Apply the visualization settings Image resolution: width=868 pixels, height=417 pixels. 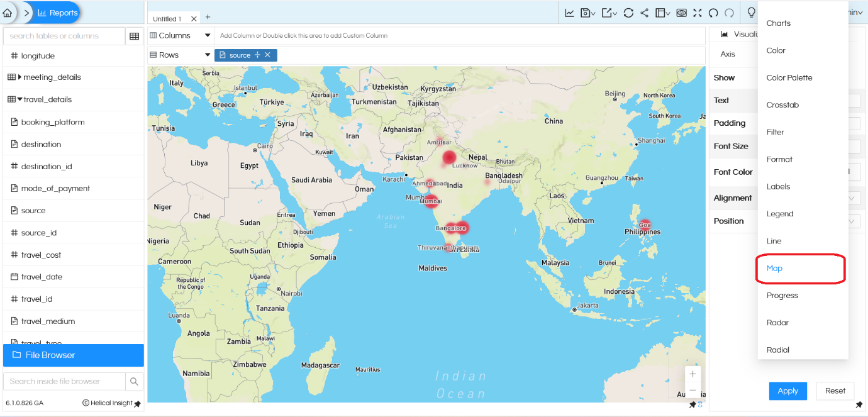tap(787, 391)
